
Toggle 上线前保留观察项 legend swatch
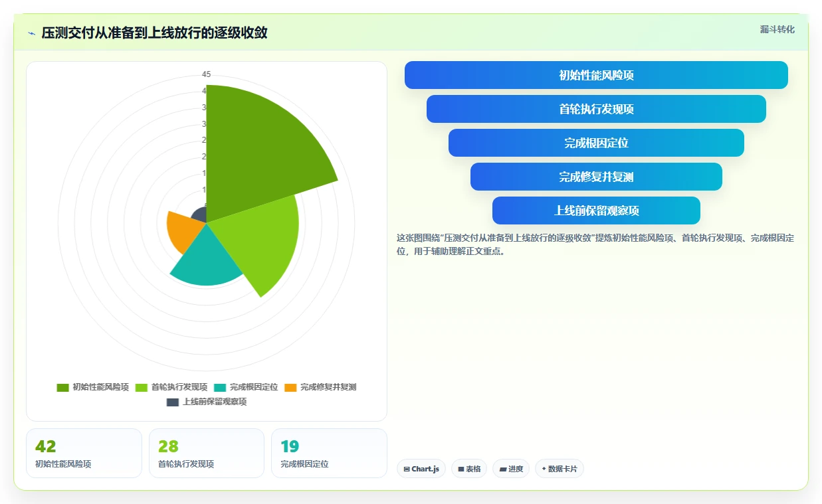tap(173, 402)
